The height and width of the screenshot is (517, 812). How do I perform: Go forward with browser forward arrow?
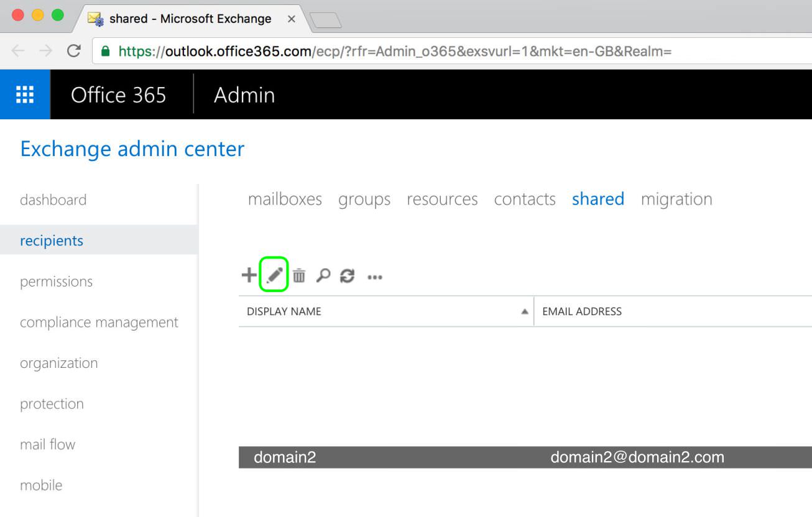pos(45,51)
